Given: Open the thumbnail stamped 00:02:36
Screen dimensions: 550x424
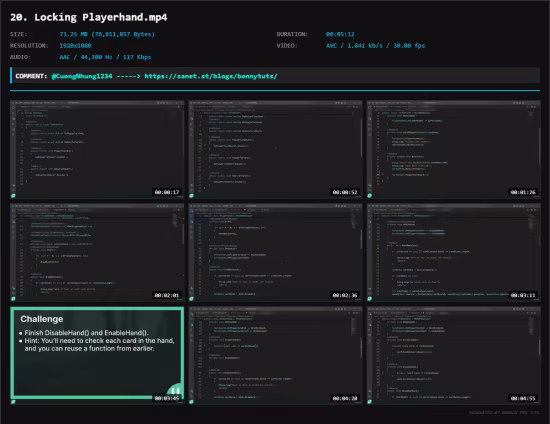Looking at the screenshot, I should tap(275, 253).
